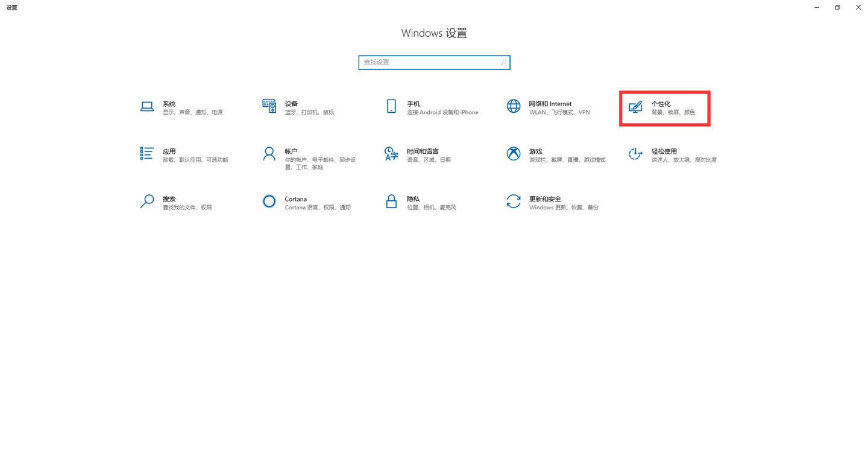Select the 背景、锁屏、颜色 link text
Viewport: 868px width, 470px height.
[673, 112]
